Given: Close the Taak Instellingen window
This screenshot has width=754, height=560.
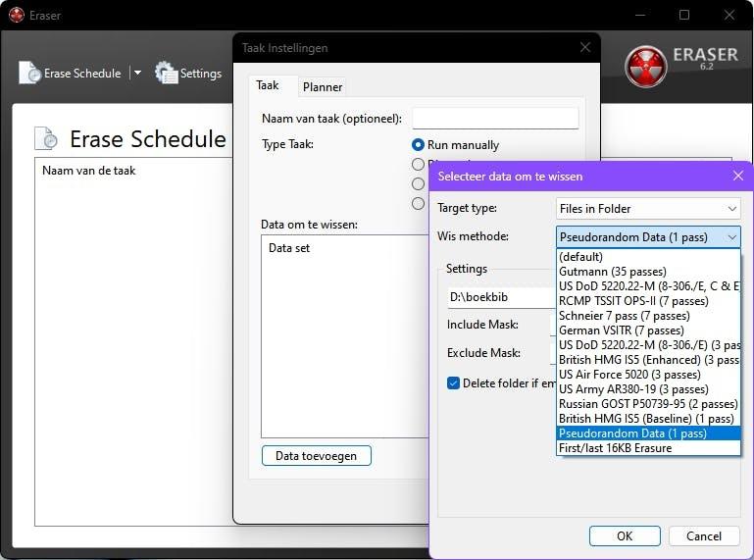Looking at the screenshot, I should [584, 47].
